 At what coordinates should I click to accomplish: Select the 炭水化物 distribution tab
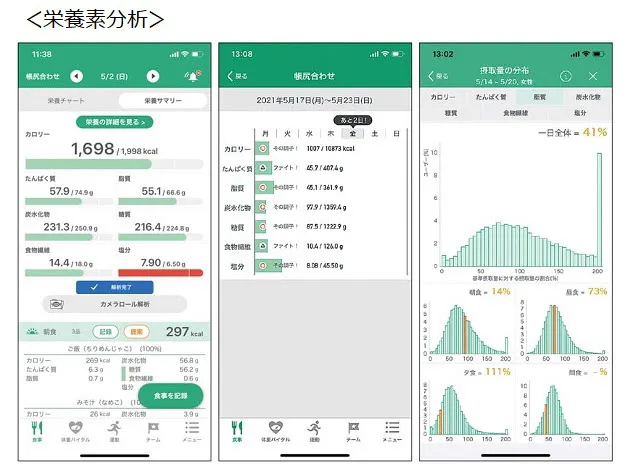click(588, 97)
